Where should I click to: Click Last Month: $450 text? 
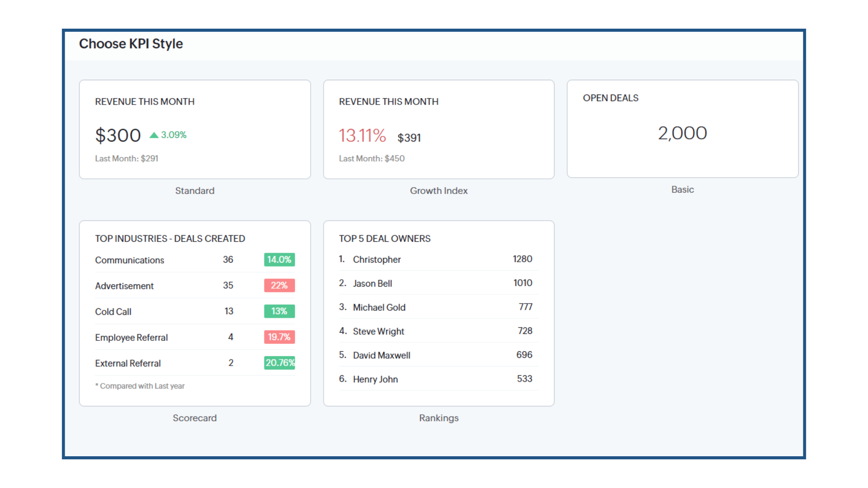(372, 158)
